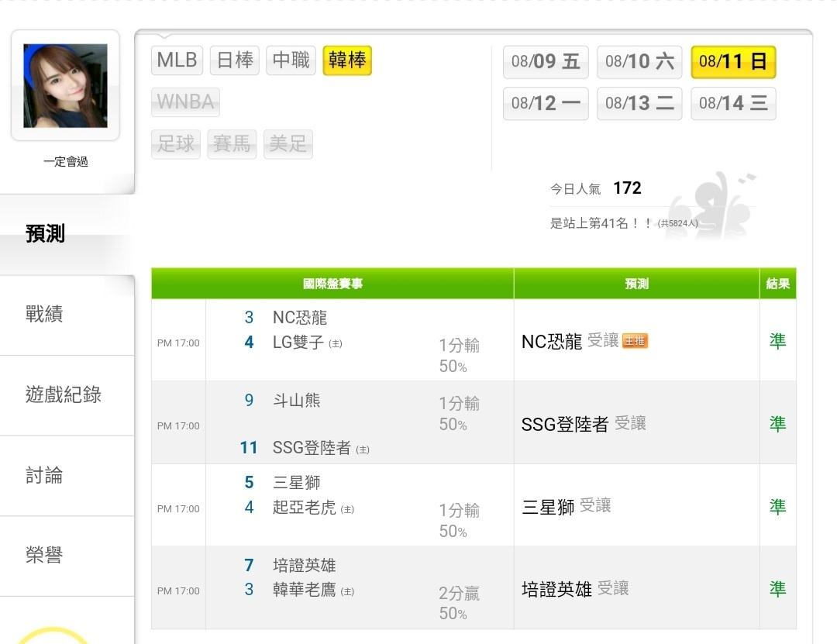
Task: Click the 準 result for SSG登陸者 row
Action: [x=778, y=424]
